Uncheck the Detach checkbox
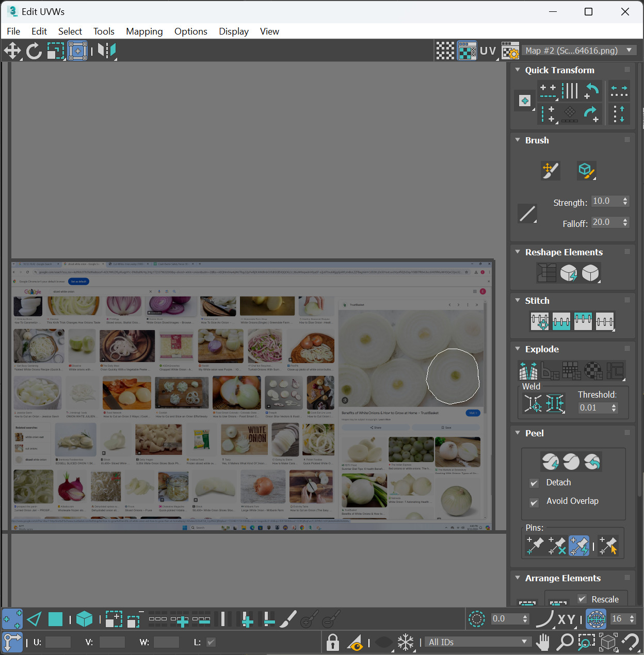The height and width of the screenshot is (655, 644). coord(534,483)
